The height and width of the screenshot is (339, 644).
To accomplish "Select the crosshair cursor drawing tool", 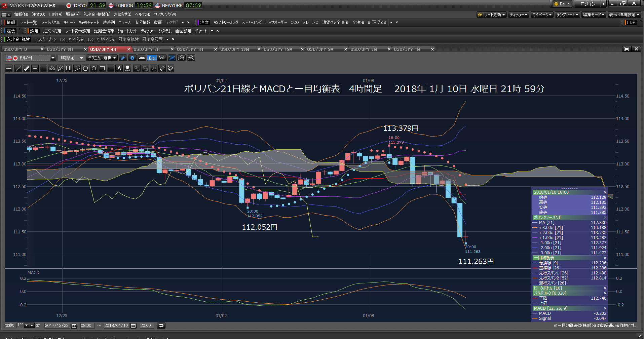I will pyautogui.click(x=9, y=68).
